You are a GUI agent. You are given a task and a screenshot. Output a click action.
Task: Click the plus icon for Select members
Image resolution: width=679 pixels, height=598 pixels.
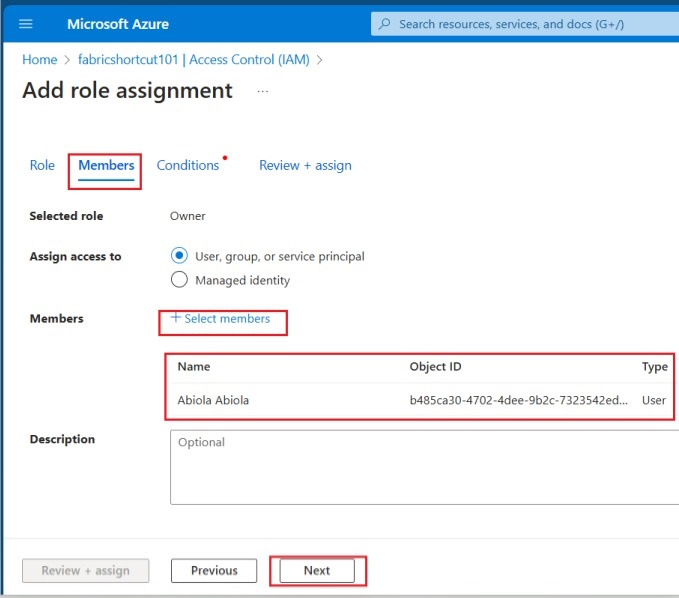pyautogui.click(x=176, y=318)
